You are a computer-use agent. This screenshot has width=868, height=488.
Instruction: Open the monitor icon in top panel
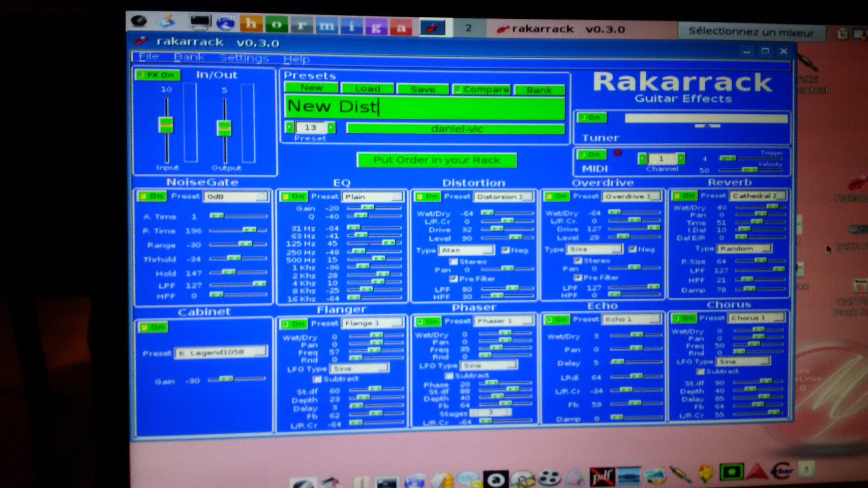point(199,22)
